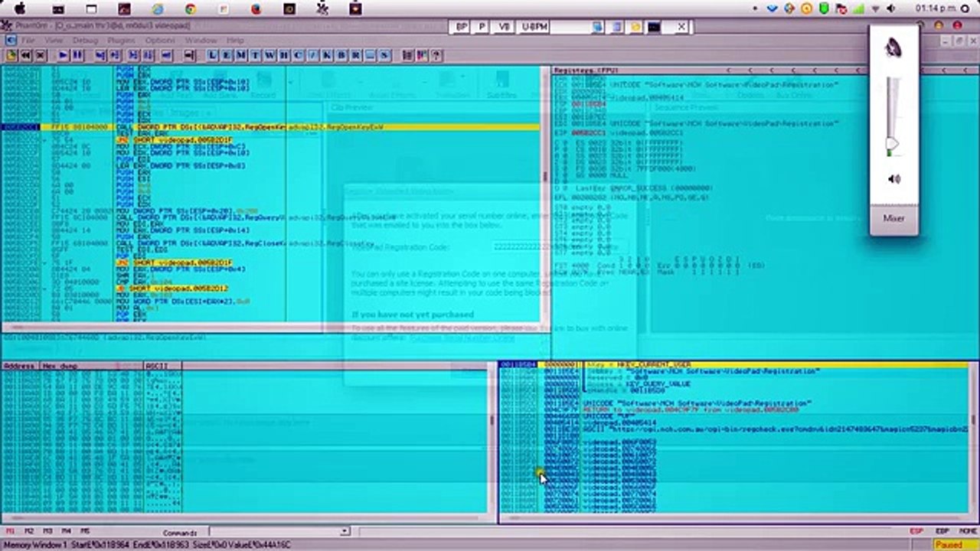
Task: Open the Mixer from the volume popup
Action: (x=893, y=218)
